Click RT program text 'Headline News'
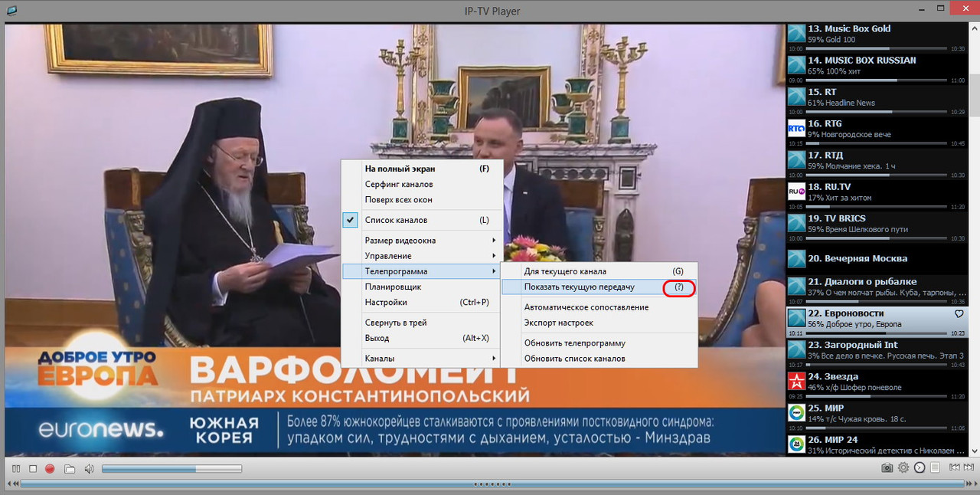The image size is (980, 495). [850, 103]
